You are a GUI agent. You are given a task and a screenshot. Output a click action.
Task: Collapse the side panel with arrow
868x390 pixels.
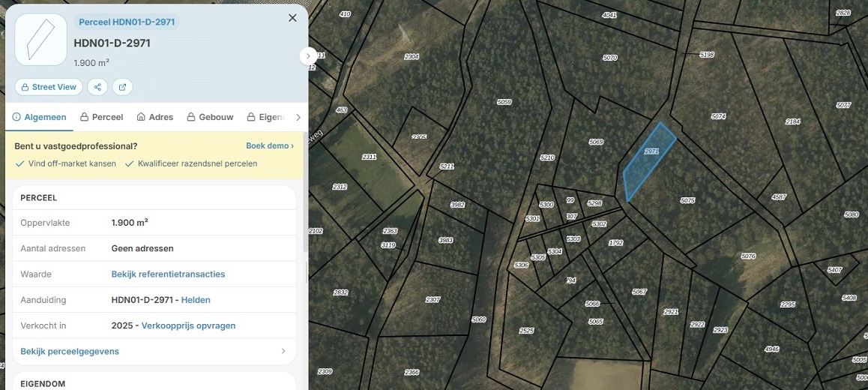coord(308,56)
